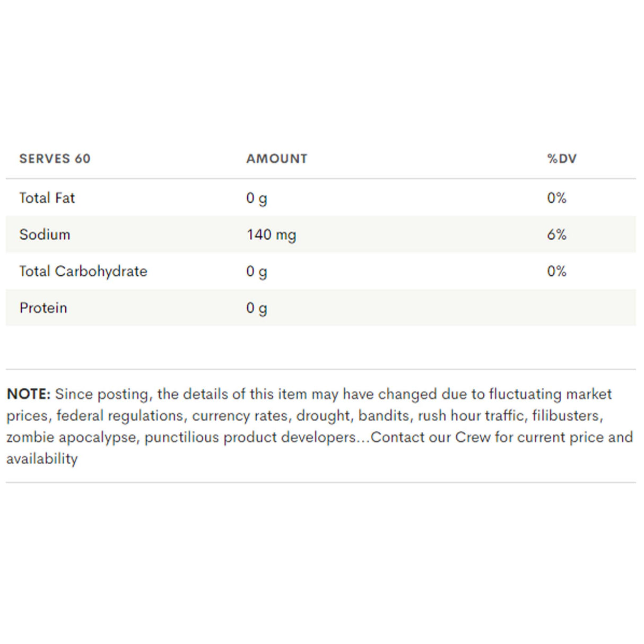The image size is (644, 644).
Task: Click the bold NOTE: label
Action: pyautogui.click(x=28, y=394)
